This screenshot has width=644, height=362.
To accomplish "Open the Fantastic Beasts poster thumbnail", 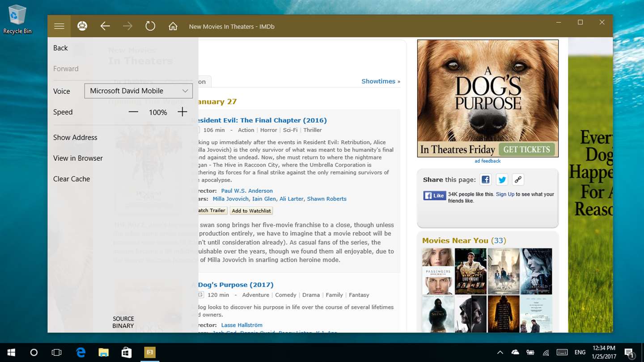I will click(504, 272).
